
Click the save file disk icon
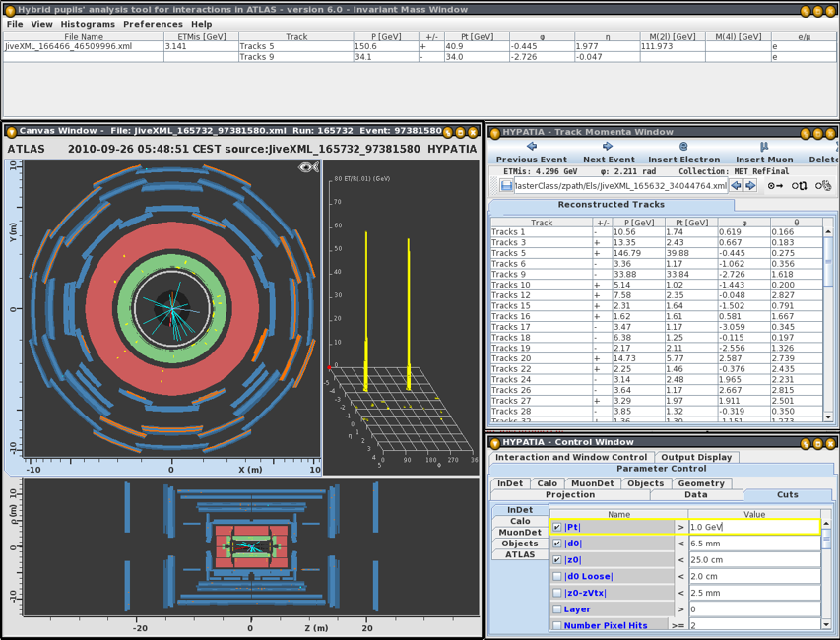pos(506,185)
